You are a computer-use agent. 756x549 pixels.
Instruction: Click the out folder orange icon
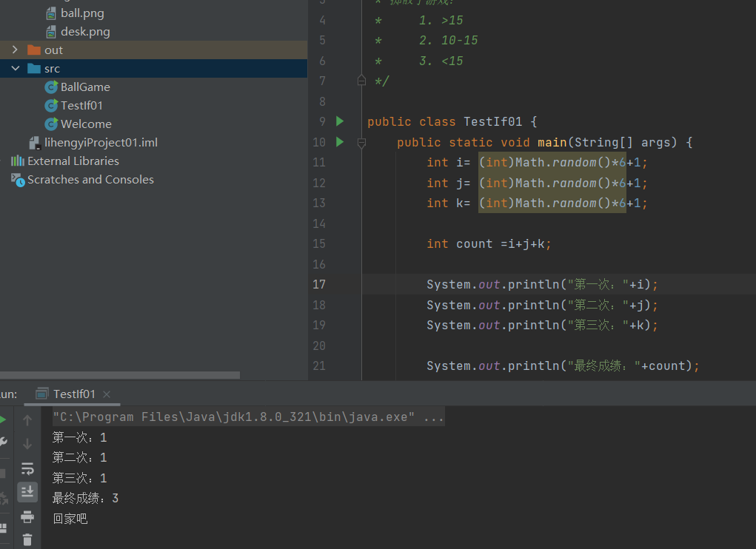tap(34, 50)
